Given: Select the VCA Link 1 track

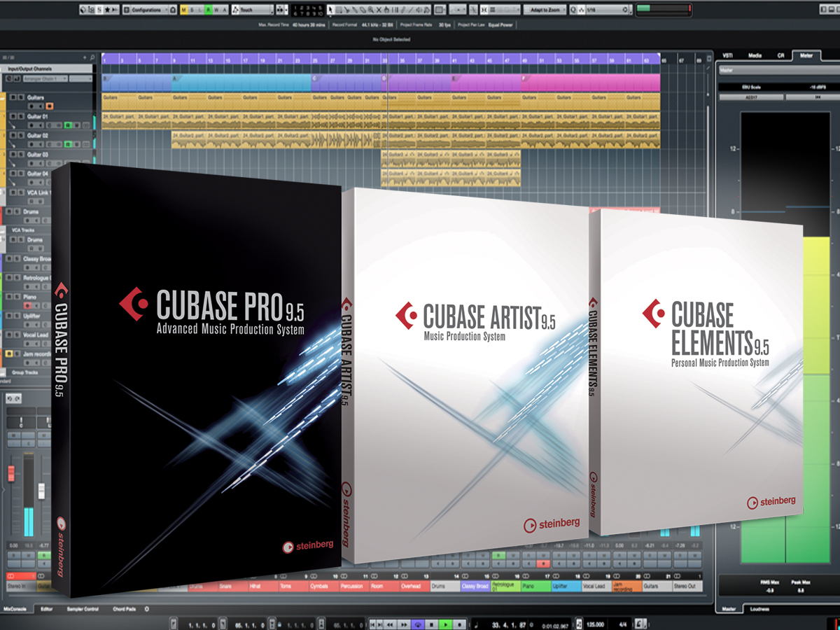Looking at the screenshot, I should (x=38, y=192).
